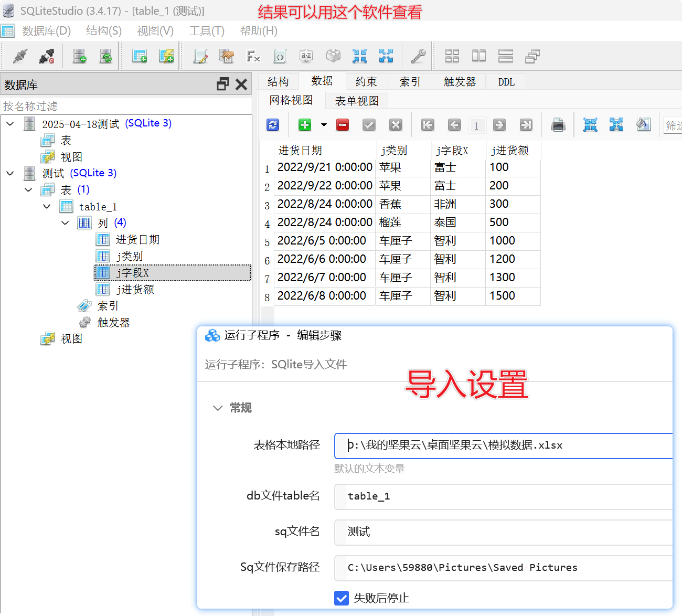Undock the database panel
682x616 pixels.
click(x=223, y=84)
